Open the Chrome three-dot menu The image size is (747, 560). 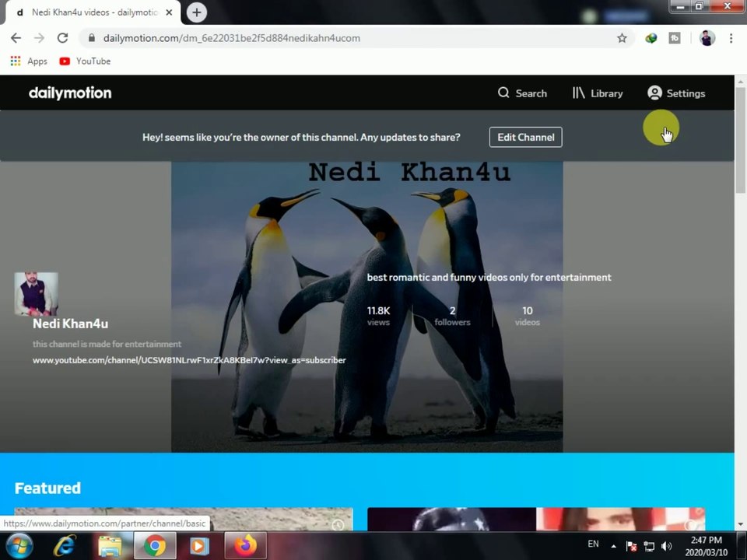(x=731, y=38)
